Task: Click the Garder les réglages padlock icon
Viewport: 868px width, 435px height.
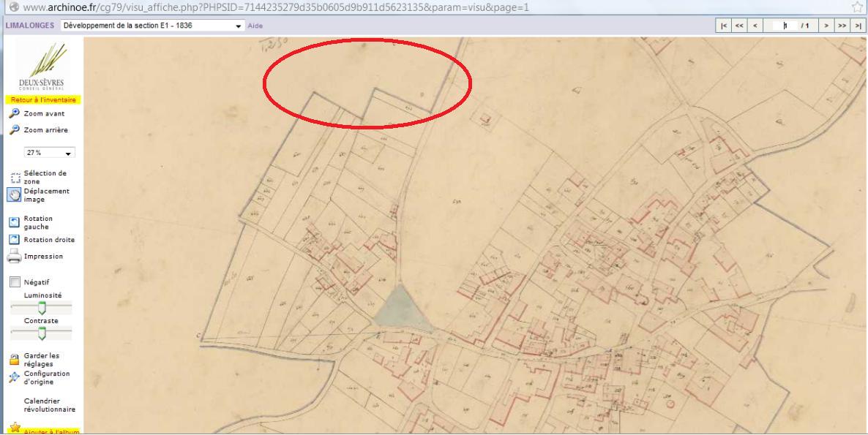Action: point(15,360)
